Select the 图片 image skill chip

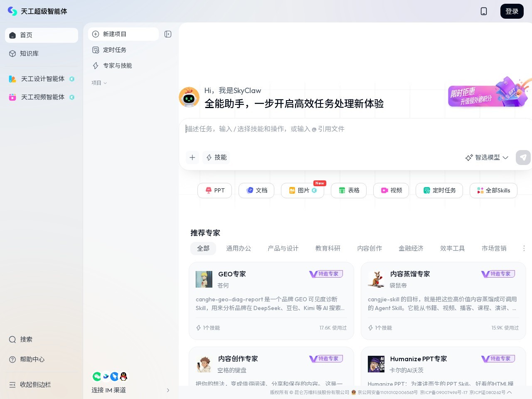[303, 190]
